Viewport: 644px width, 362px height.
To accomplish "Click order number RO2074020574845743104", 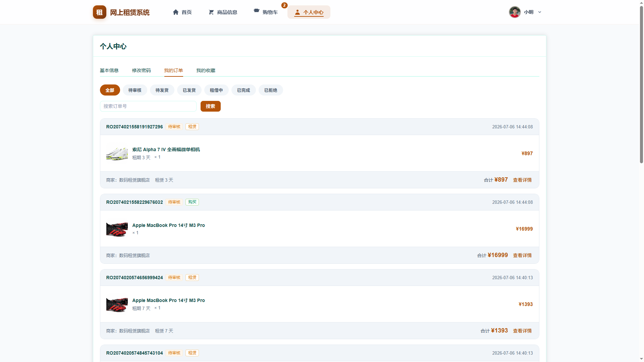I will coord(135,353).
